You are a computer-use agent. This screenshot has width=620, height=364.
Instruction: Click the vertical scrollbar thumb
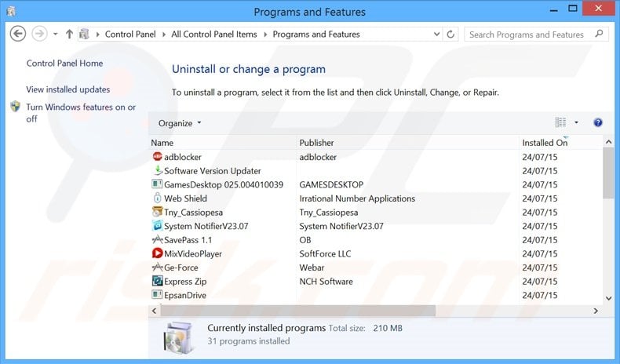608,173
